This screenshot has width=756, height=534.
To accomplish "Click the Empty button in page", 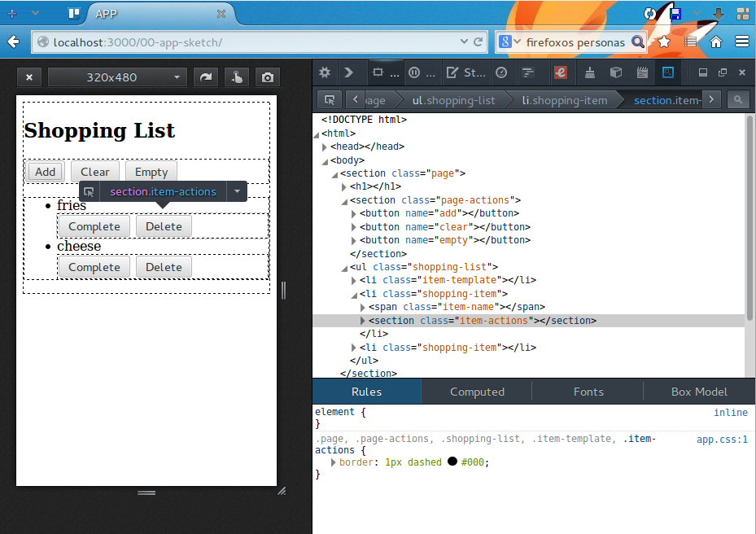I will (151, 172).
